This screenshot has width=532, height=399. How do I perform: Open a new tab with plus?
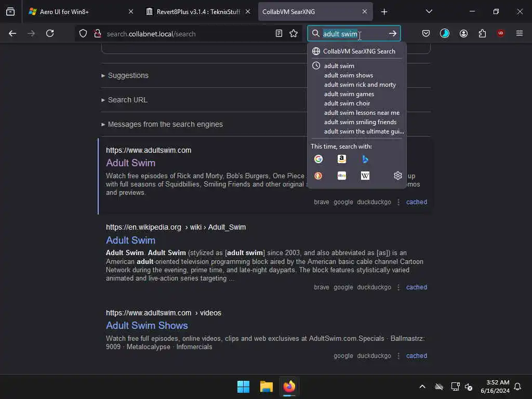[384, 11]
